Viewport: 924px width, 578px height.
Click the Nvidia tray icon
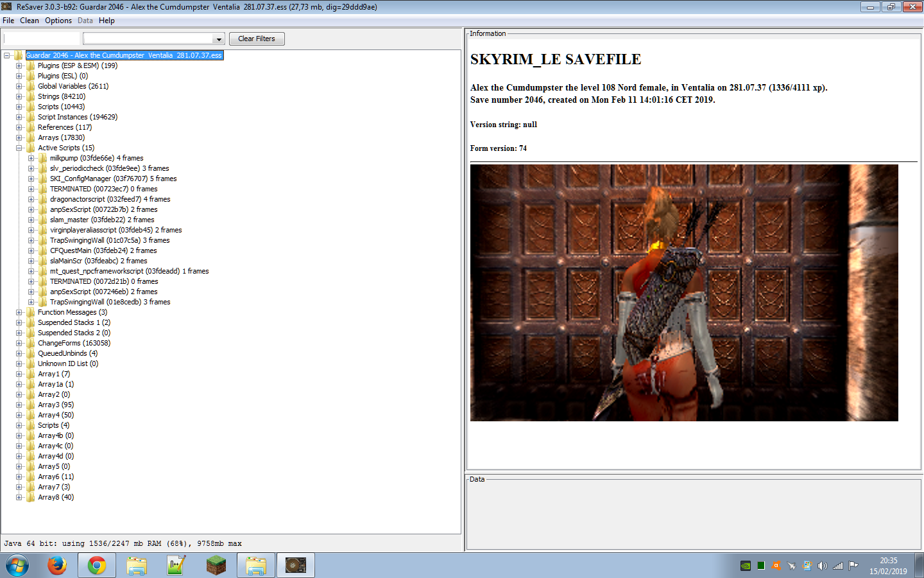[745, 566]
